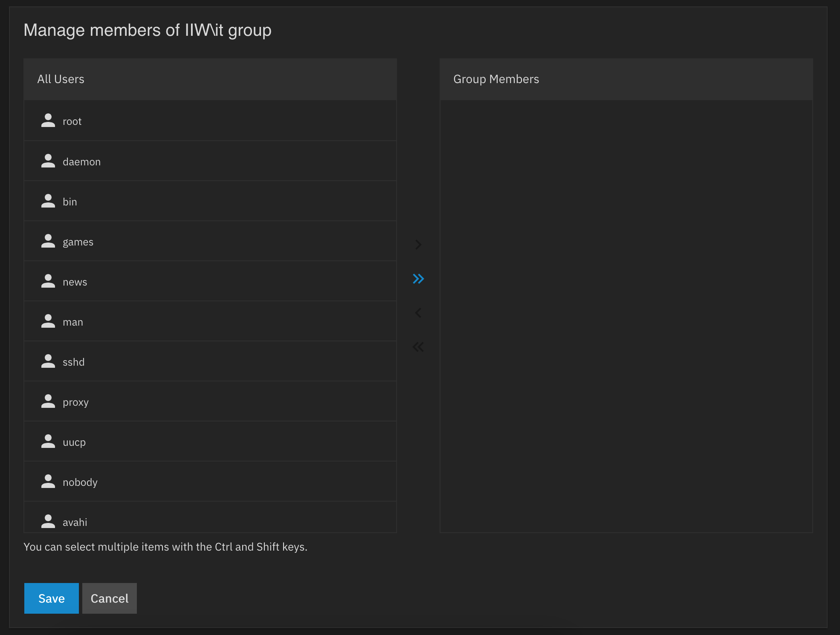Screen dimensions: 840x635
Task: Click inside the empty Group Members list
Action: point(626,316)
